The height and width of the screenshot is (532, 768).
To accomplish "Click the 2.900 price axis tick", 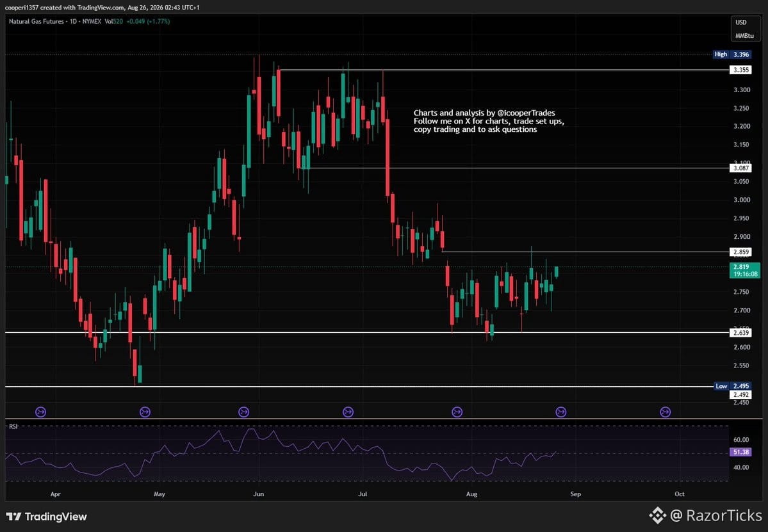I will click(x=742, y=237).
